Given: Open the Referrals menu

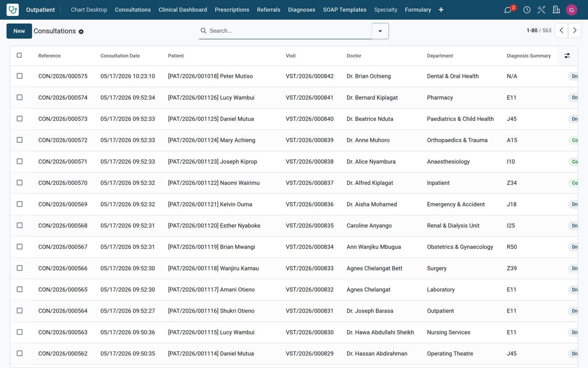Looking at the screenshot, I should [x=269, y=10].
